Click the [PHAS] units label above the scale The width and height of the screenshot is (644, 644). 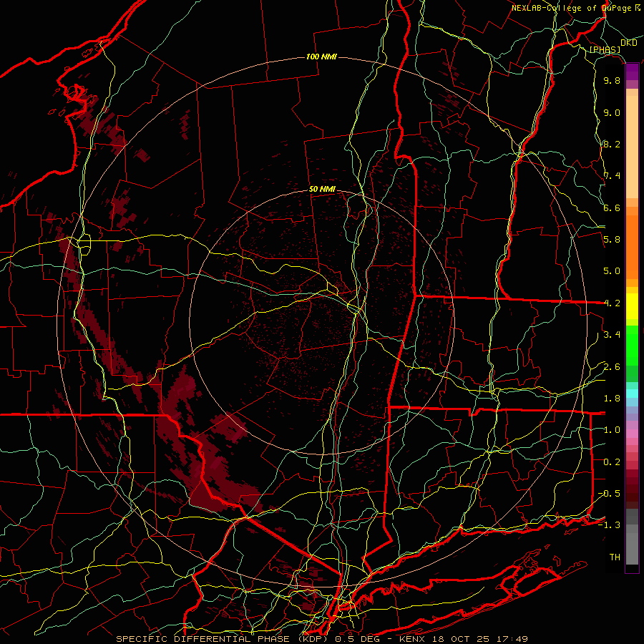(605, 49)
